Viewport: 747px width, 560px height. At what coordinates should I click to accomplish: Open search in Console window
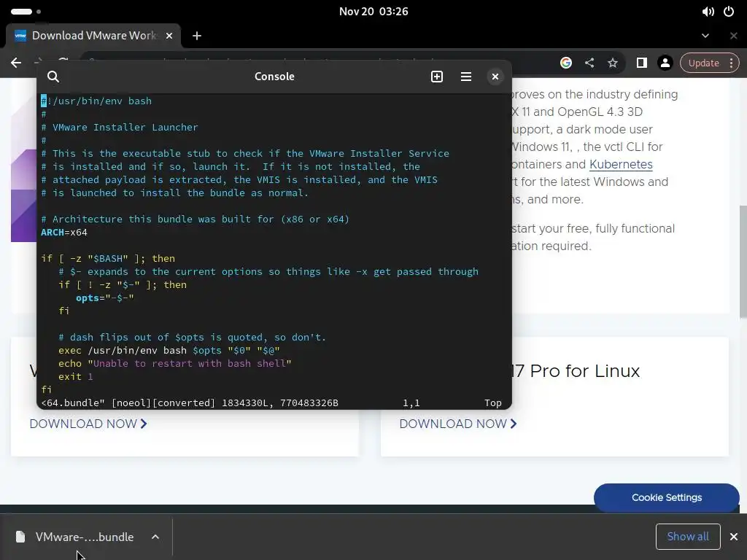point(53,77)
